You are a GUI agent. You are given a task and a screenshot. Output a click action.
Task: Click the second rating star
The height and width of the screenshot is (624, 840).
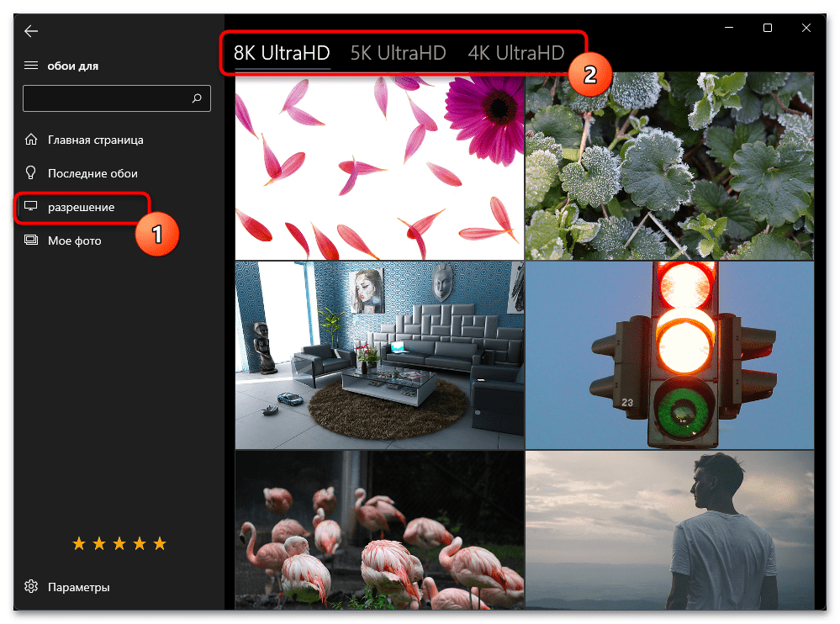99,543
